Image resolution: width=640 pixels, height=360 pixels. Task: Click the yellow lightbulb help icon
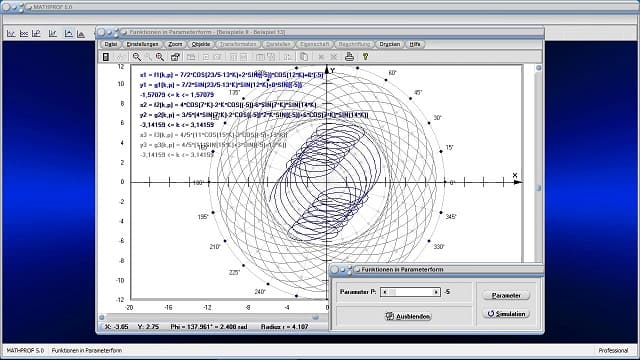[x=365, y=57]
